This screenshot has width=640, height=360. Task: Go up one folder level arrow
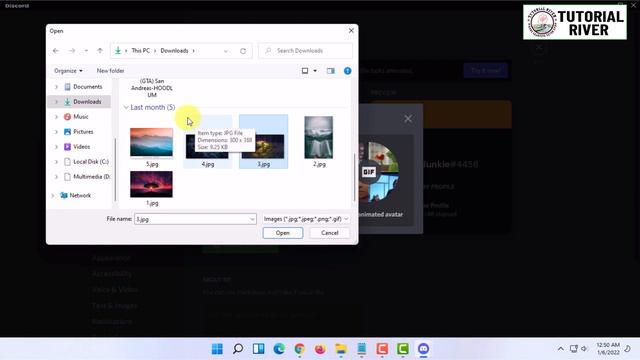[x=100, y=51]
